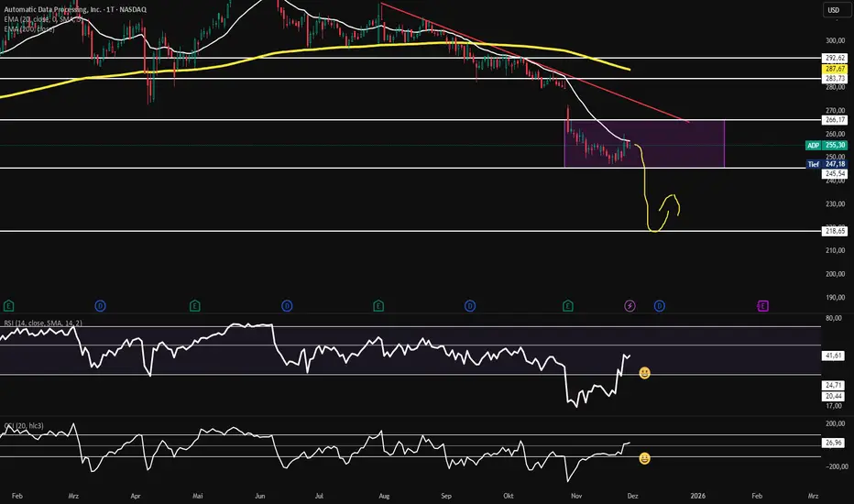Screen dimensions: 854x504
Task: Click the 218,65 horizontal line price label
Action: (x=835, y=231)
